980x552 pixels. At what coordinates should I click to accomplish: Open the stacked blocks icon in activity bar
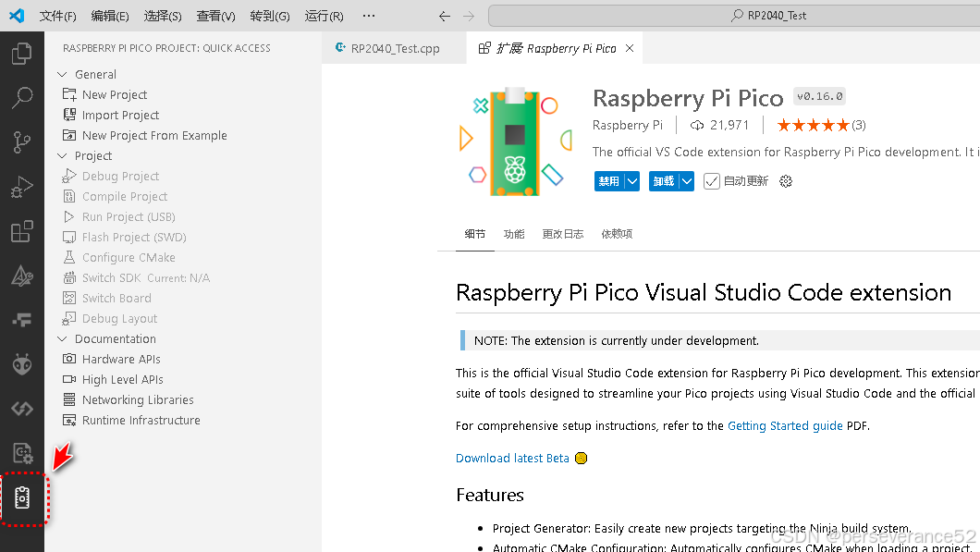pyautogui.click(x=22, y=320)
